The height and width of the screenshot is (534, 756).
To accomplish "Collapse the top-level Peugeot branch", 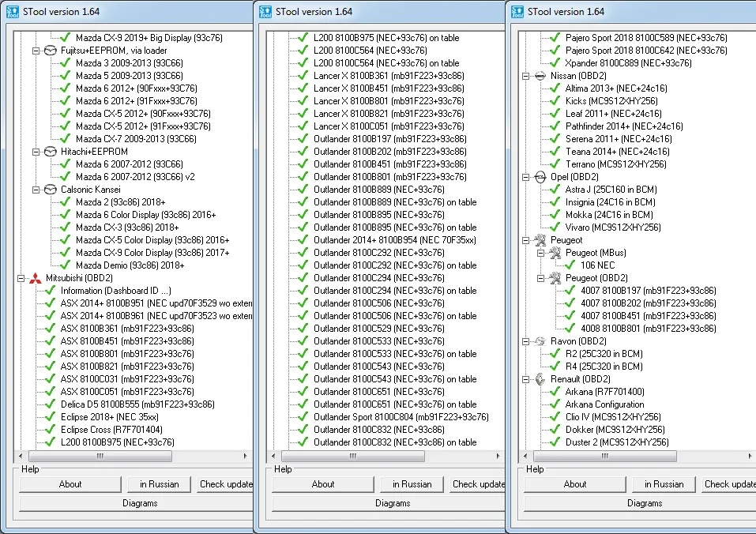I will [525, 240].
